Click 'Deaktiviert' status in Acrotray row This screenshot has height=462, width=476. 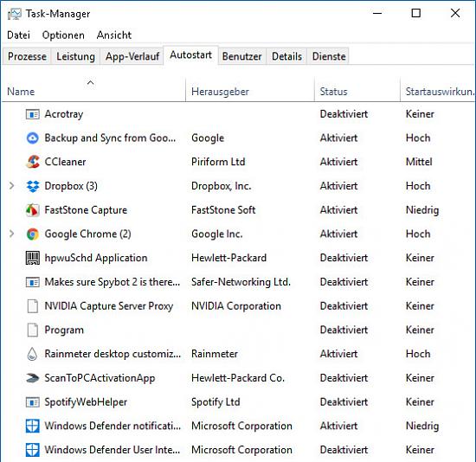pyautogui.click(x=344, y=114)
